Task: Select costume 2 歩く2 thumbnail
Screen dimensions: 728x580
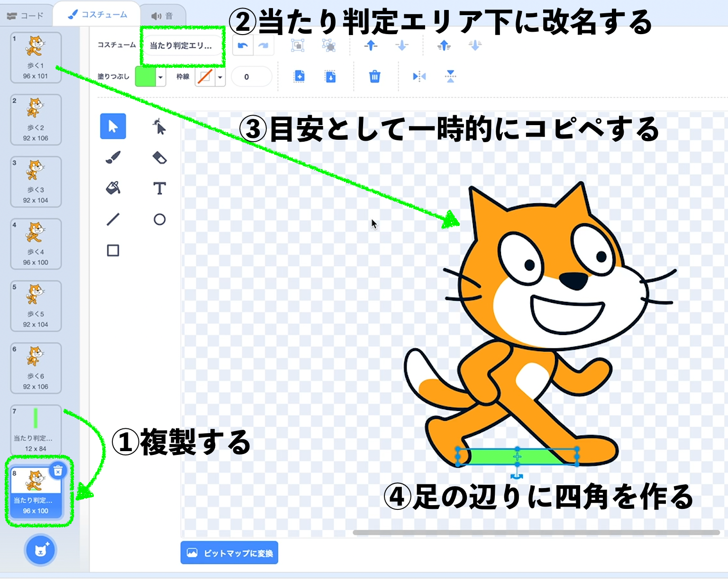Action: pyautogui.click(x=36, y=120)
